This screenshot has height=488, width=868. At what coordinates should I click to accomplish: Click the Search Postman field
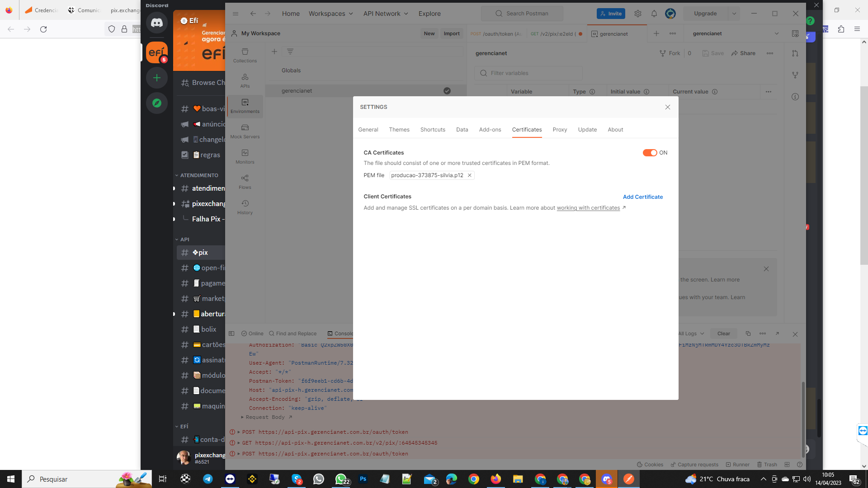click(x=522, y=14)
